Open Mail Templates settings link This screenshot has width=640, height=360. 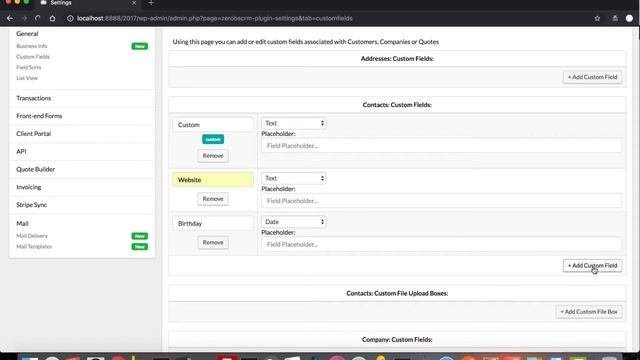(x=34, y=247)
